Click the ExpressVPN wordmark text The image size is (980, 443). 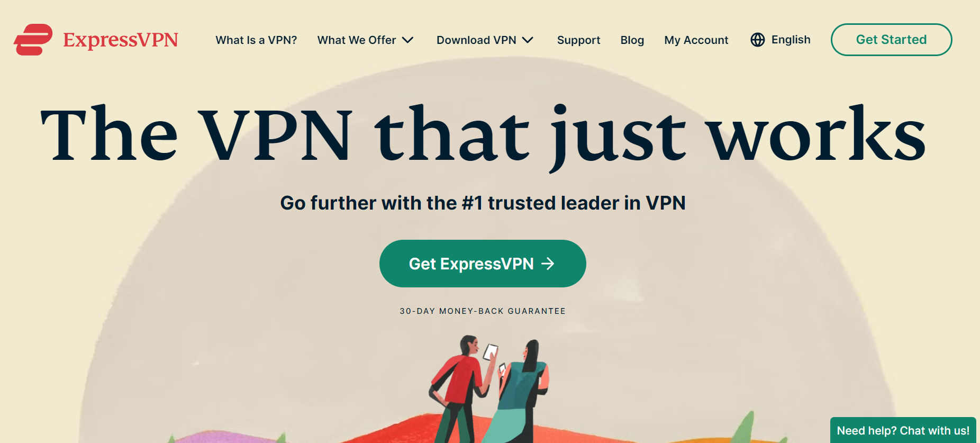(121, 40)
